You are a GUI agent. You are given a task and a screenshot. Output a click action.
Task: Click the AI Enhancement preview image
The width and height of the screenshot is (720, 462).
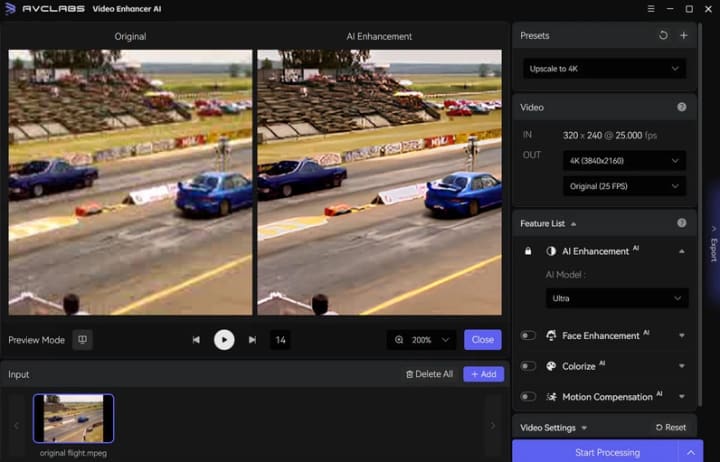(x=379, y=182)
